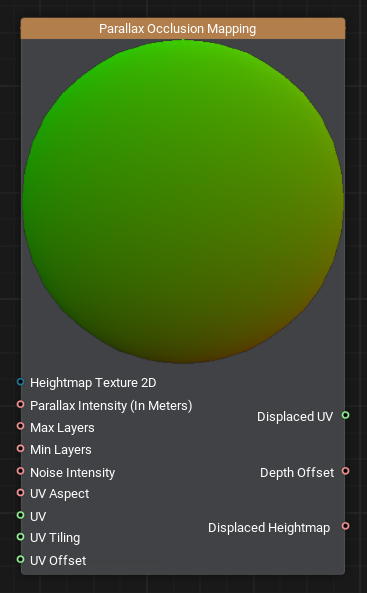The width and height of the screenshot is (367, 593).
Task: Click the Displaced UV output port
Action: pos(345,415)
